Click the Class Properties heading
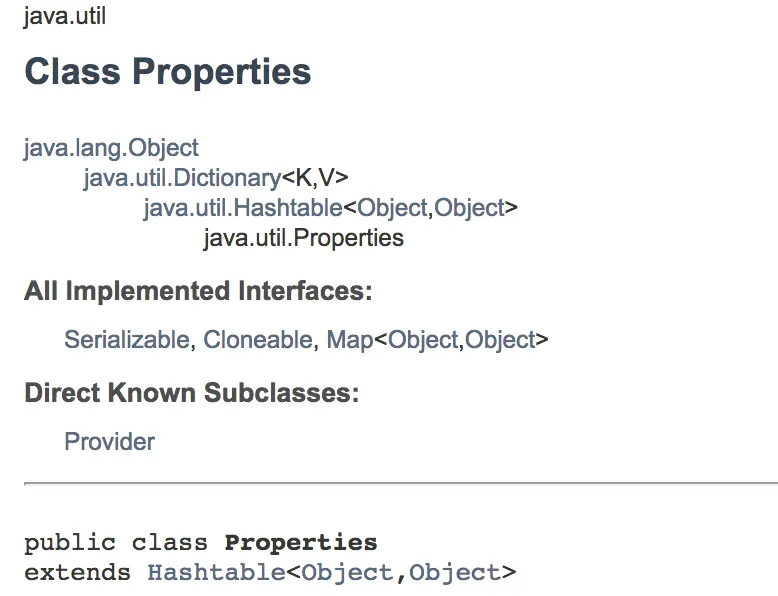 point(167,72)
